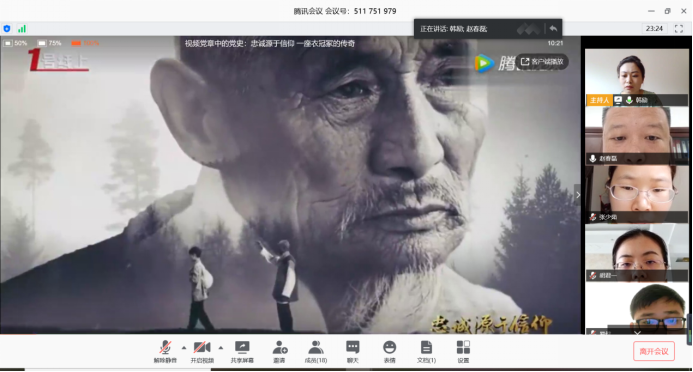The height and width of the screenshot is (372, 693).
Task: Open the video options arrow beside the camera
Action: 221,348
